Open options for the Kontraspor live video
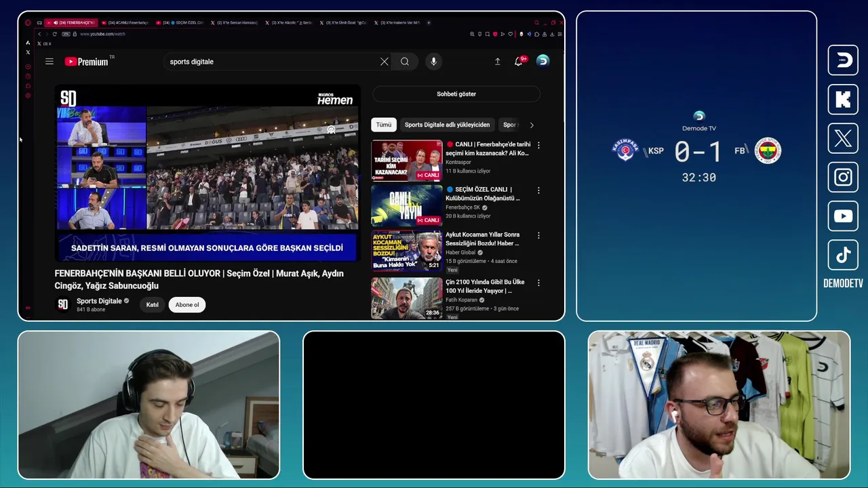Image resolution: width=868 pixels, height=488 pixels. 538,145
